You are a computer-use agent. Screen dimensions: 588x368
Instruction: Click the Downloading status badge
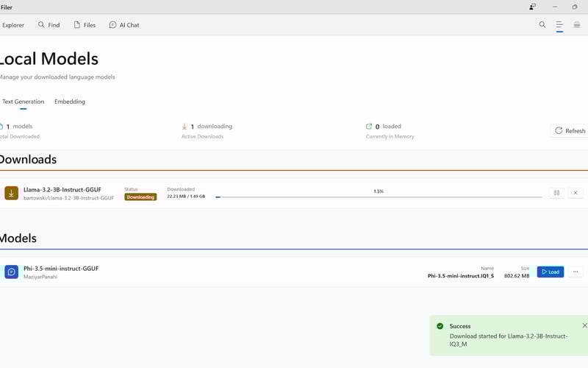(140, 197)
